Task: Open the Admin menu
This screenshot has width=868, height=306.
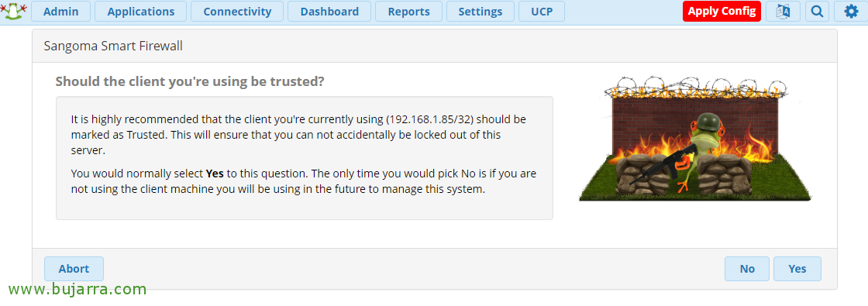Action: [61, 12]
